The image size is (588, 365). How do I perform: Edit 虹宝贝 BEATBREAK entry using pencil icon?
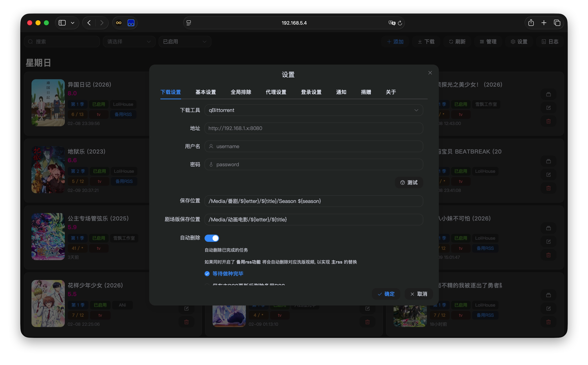pos(548,175)
